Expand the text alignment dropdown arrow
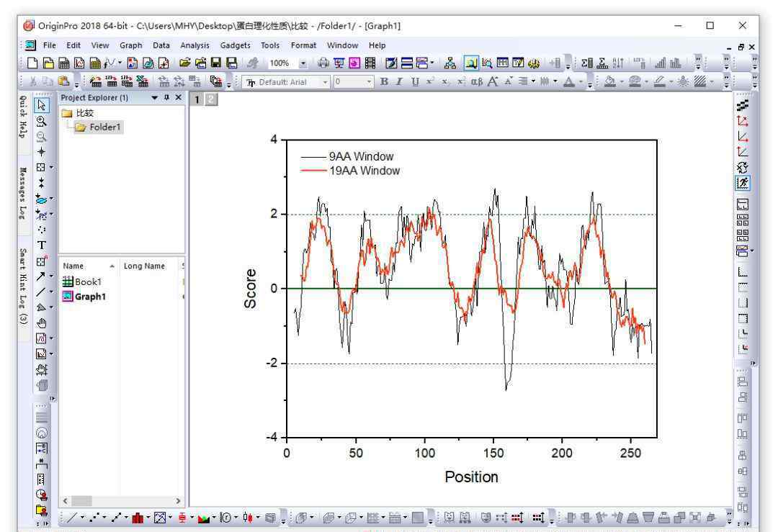 point(533,82)
